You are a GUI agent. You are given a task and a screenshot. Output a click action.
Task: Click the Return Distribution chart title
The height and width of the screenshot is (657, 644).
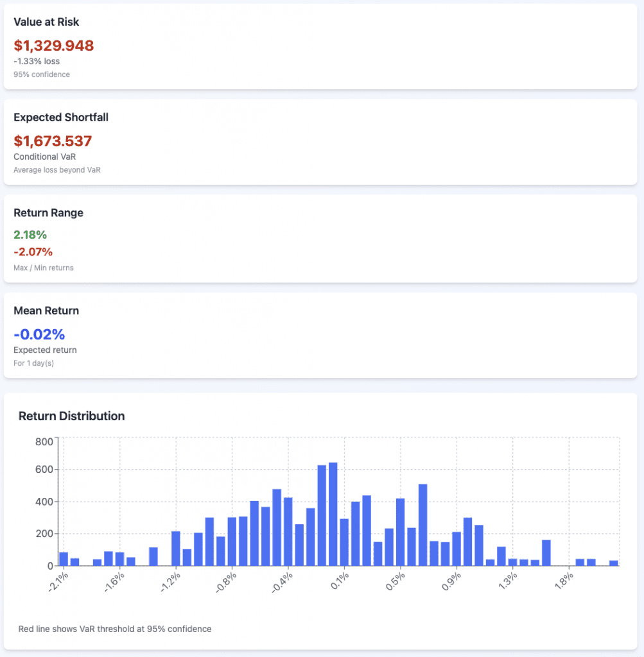(x=71, y=416)
